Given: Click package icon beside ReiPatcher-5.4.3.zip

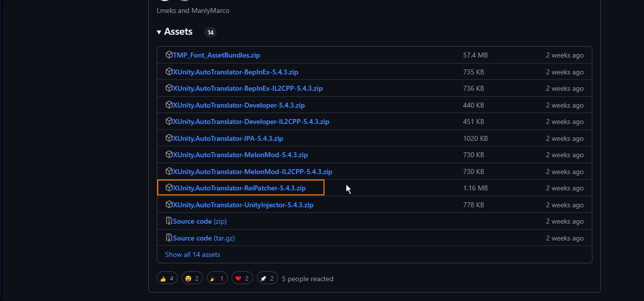Looking at the screenshot, I should [169, 188].
